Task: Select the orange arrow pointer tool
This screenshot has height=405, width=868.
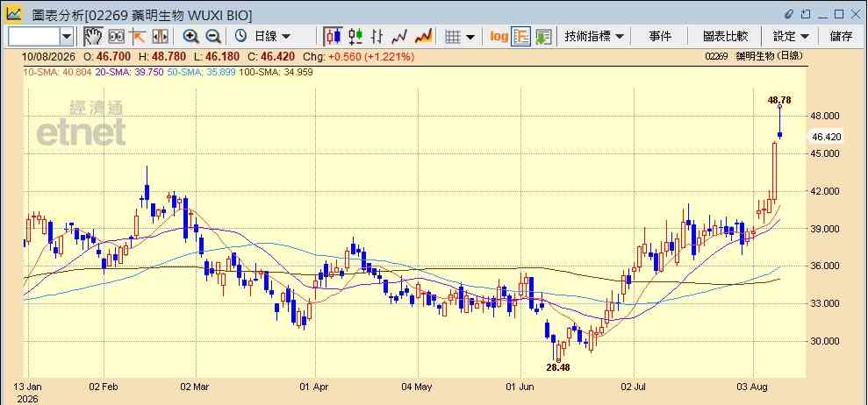Action: pyautogui.click(x=137, y=37)
